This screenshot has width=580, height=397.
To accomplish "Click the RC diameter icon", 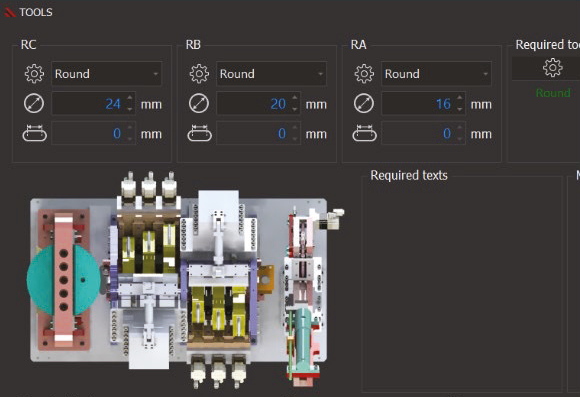I will (34, 104).
